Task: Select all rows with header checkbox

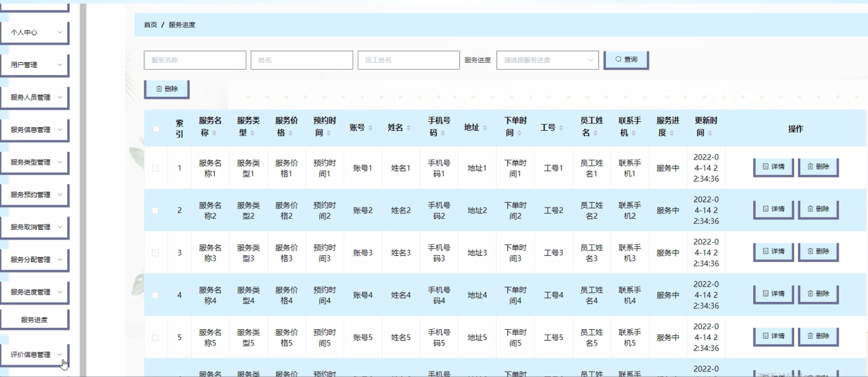Action: pyautogui.click(x=156, y=128)
